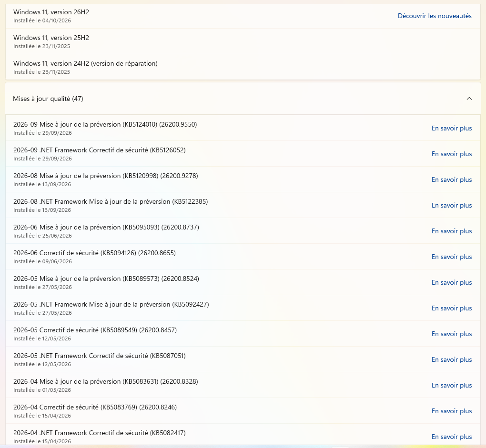Collapse the Mises à jour qualité (47) section
This screenshot has width=486, height=448.
(x=469, y=99)
